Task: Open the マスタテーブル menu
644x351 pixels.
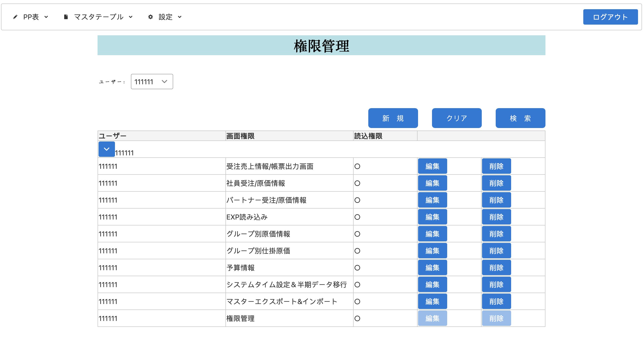Action: pyautogui.click(x=98, y=17)
